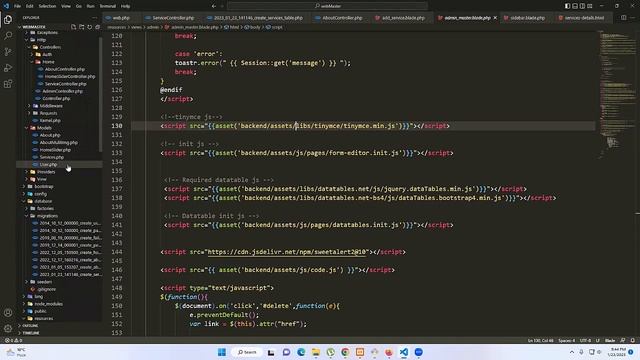
Task: Click the line and column status indicator
Action: click(x=540, y=340)
